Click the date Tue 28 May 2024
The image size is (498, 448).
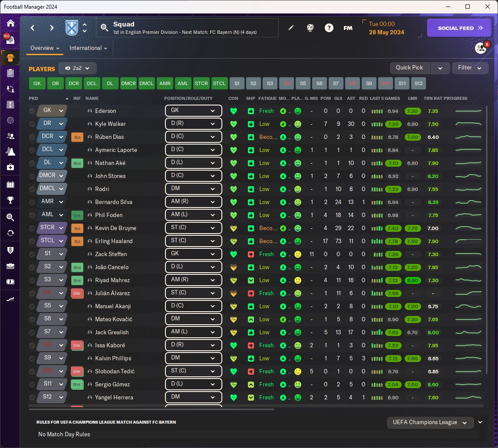(x=386, y=28)
